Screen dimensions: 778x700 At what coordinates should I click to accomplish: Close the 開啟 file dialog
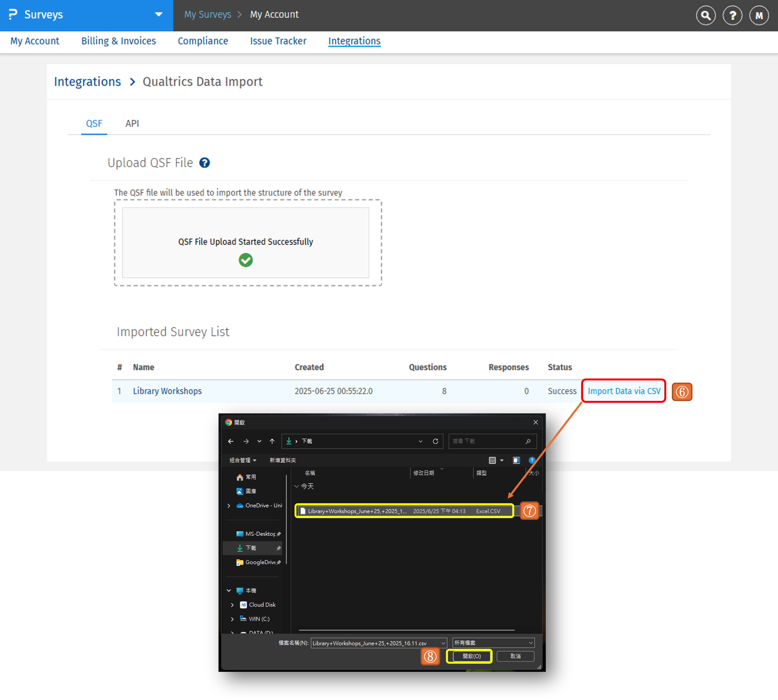(x=536, y=422)
